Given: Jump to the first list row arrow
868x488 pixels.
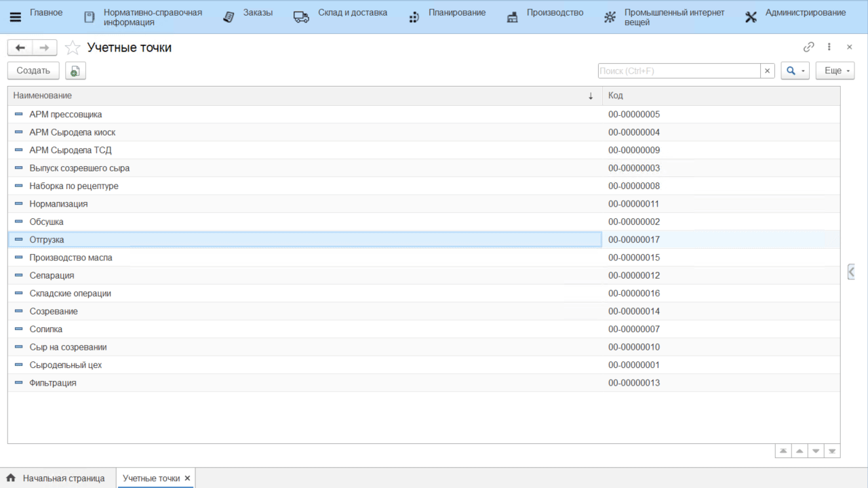Looking at the screenshot, I should click(783, 451).
